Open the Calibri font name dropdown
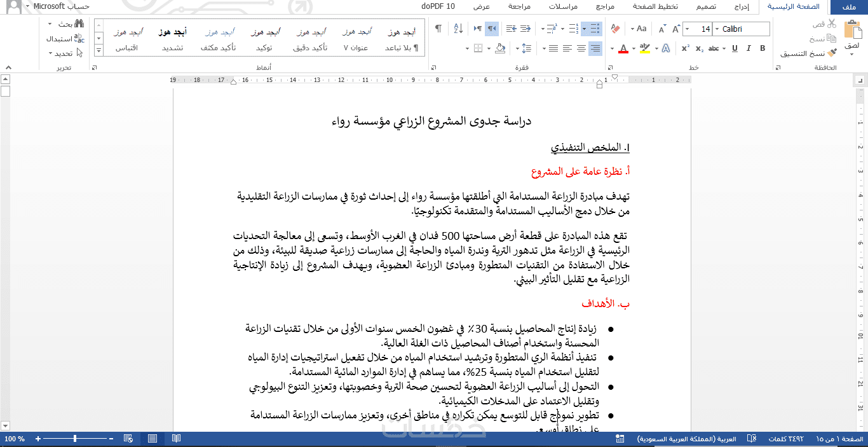 [716, 29]
